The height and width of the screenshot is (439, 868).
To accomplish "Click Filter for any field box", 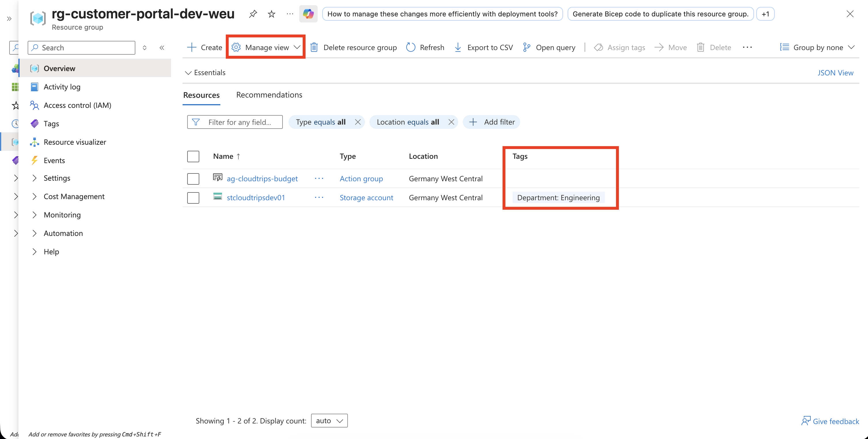I will tap(235, 122).
